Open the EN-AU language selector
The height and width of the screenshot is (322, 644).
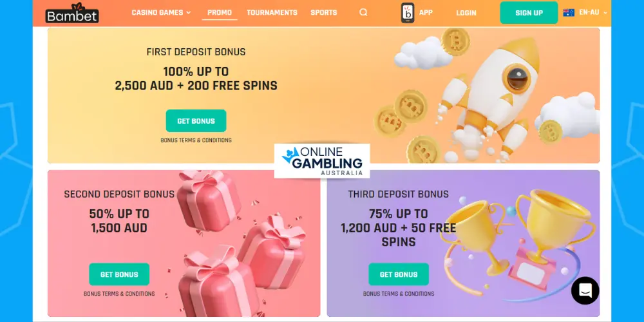click(x=592, y=12)
